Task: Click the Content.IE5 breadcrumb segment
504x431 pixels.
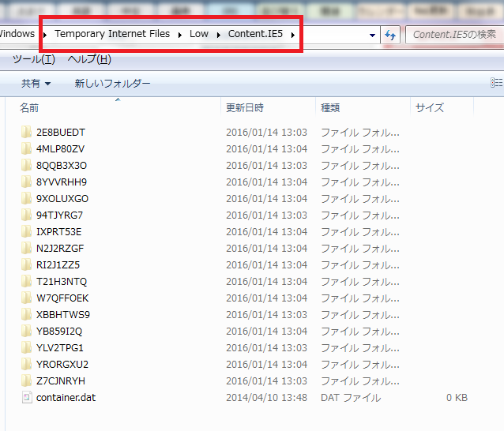Action: coord(255,34)
